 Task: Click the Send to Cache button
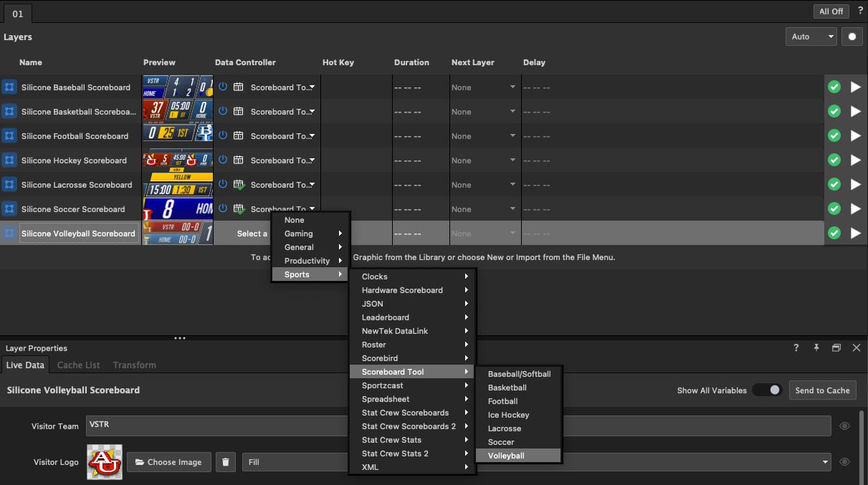coord(822,390)
